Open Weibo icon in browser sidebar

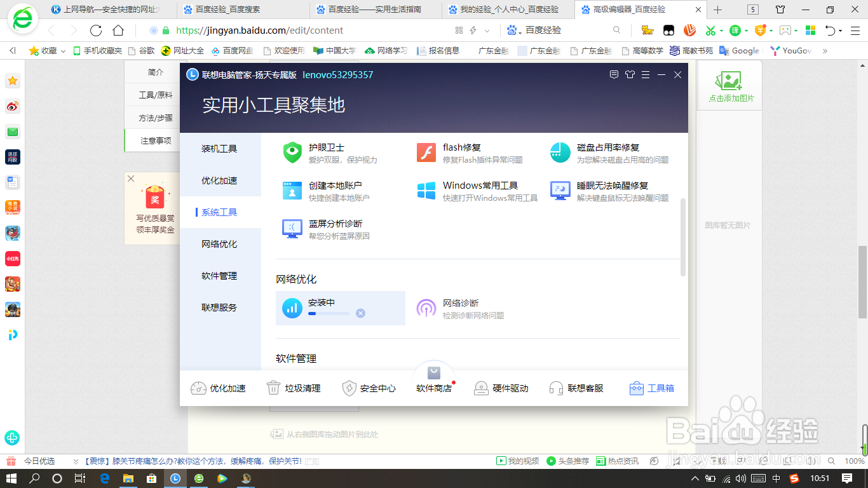13,106
